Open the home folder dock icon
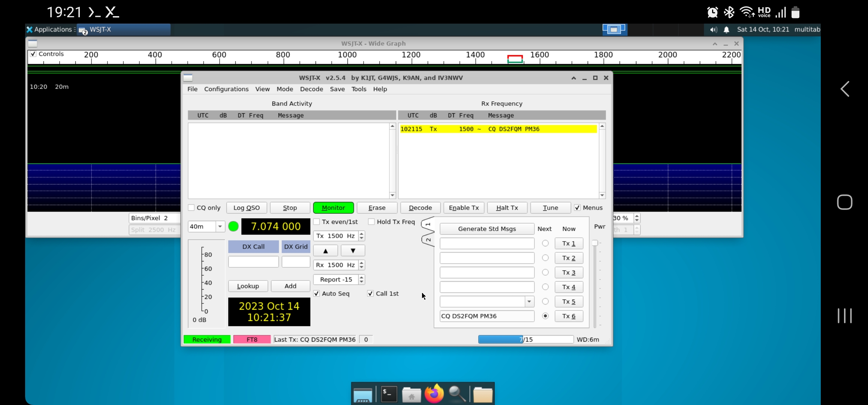Viewport: 868px width, 405px height. pyautogui.click(x=411, y=395)
